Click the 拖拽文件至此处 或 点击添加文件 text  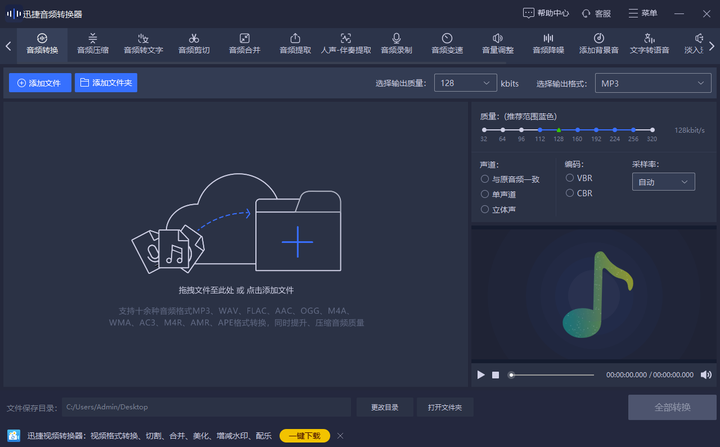[236, 290]
